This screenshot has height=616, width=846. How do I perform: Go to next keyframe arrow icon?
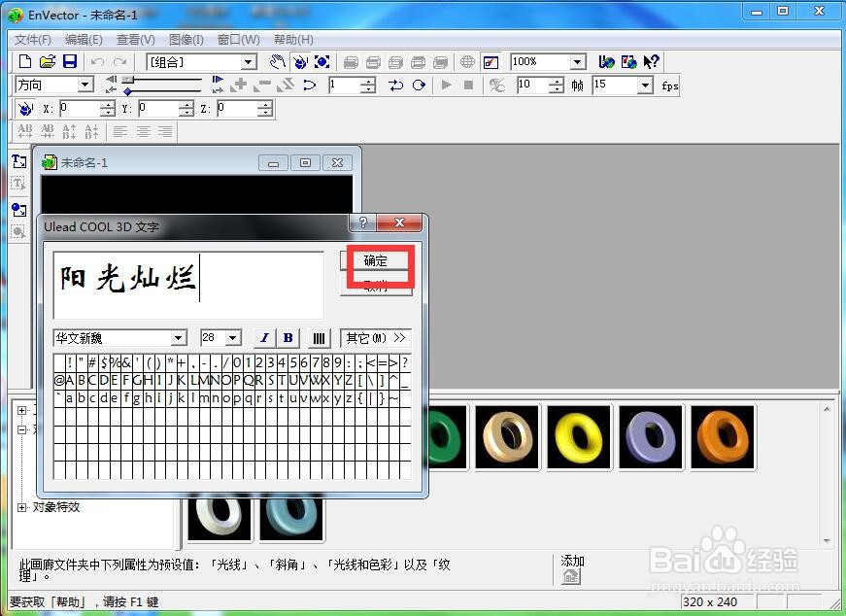click(x=218, y=80)
